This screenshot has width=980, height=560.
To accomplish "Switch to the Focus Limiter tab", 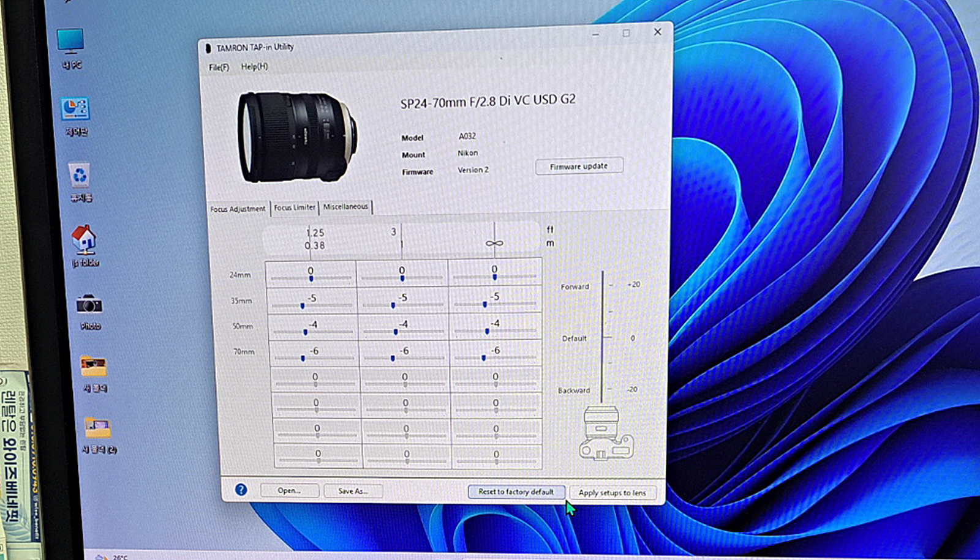I will pos(295,207).
